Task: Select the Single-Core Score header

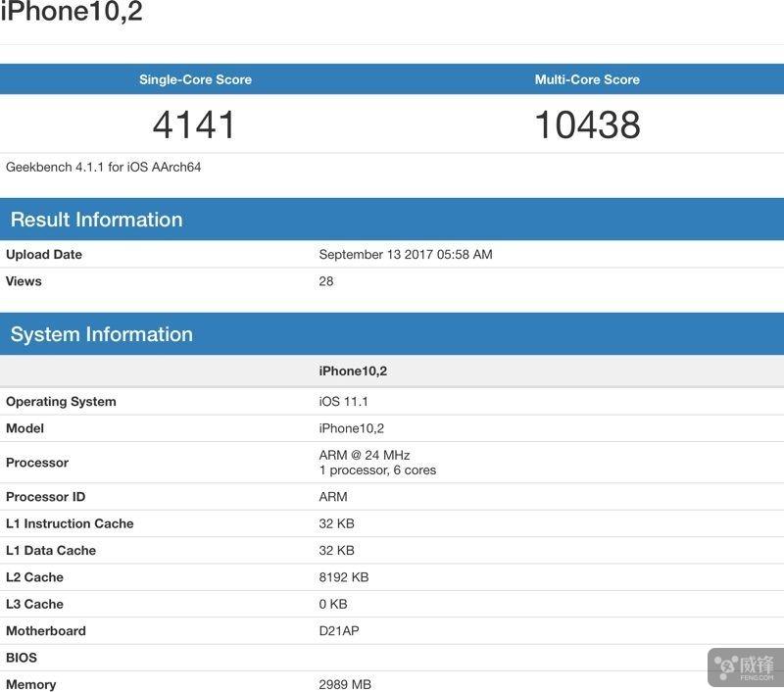Action: (x=195, y=79)
